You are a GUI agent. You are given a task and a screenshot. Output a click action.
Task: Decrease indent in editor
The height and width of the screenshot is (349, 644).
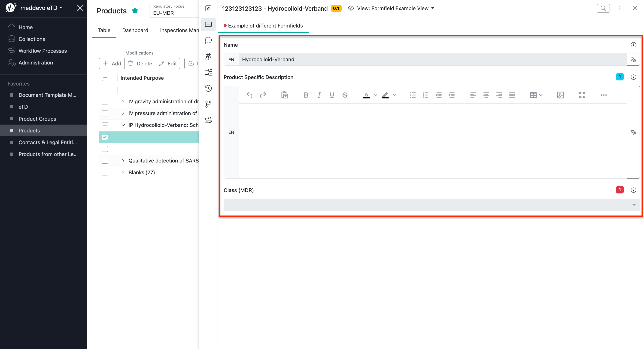[x=439, y=95]
